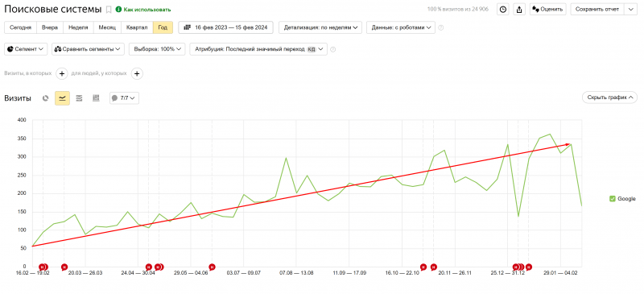Image resolution: width=644 pixels, height=294 pixels.
Task: Add condition after для людей, у которых
Action: click(x=137, y=73)
